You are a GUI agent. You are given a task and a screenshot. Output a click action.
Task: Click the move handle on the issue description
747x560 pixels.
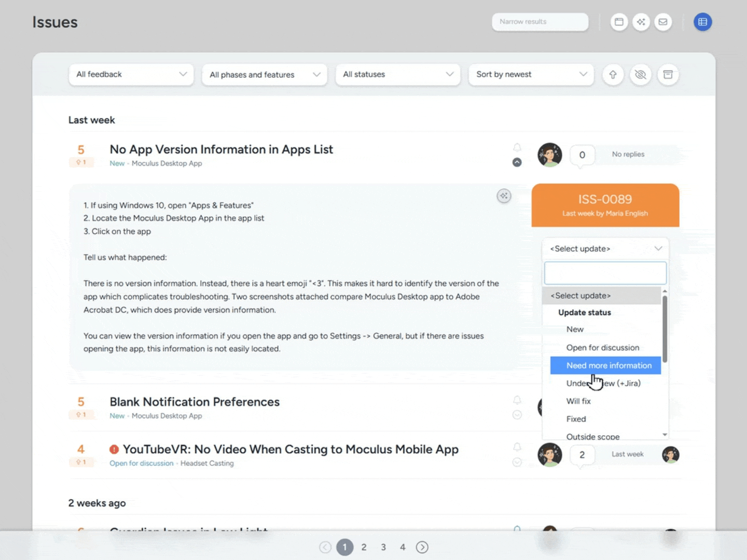pyautogui.click(x=504, y=195)
